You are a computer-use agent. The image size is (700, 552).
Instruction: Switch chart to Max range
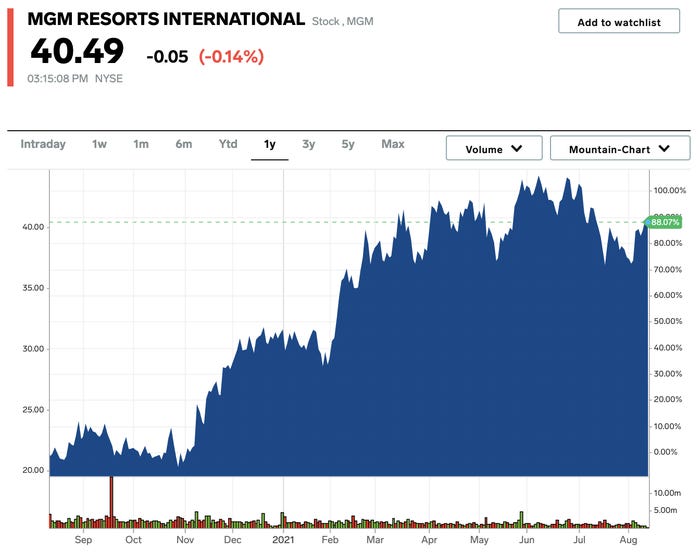coord(393,144)
